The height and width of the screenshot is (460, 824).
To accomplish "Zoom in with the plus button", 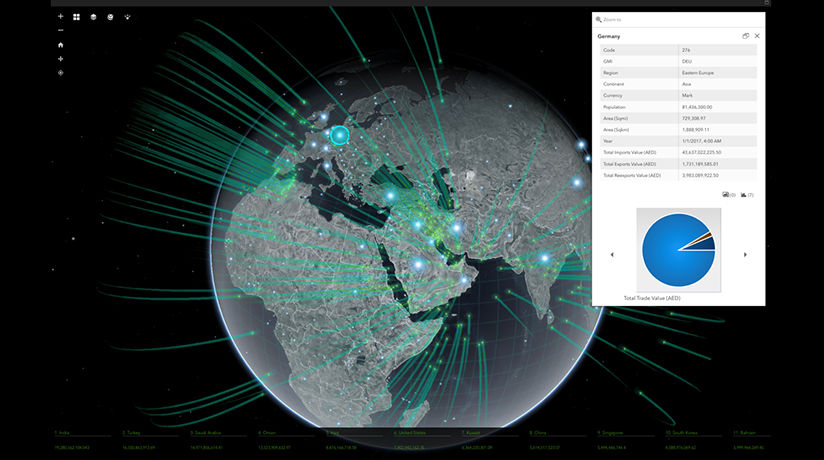I will (60, 17).
